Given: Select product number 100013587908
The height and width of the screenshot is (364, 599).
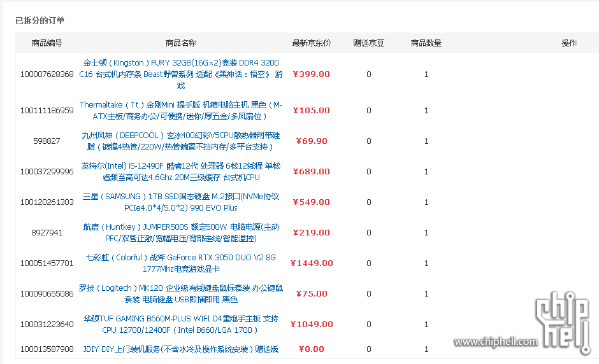Looking at the screenshot, I should (47, 349).
